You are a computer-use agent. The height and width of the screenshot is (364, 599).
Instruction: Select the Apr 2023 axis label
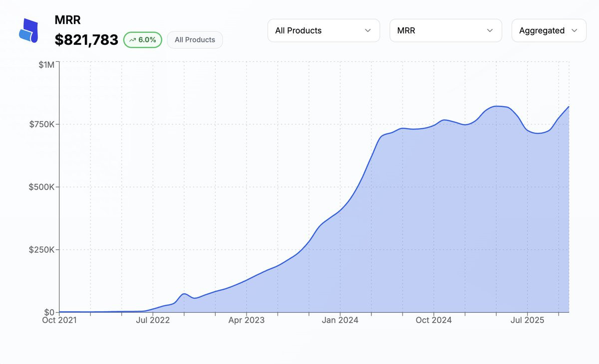tap(246, 320)
